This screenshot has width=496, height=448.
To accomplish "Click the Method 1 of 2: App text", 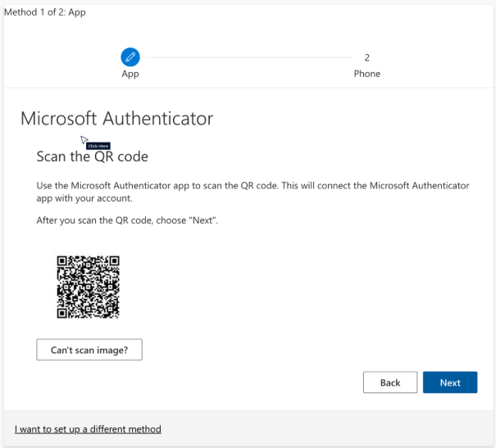I will coord(46,12).
